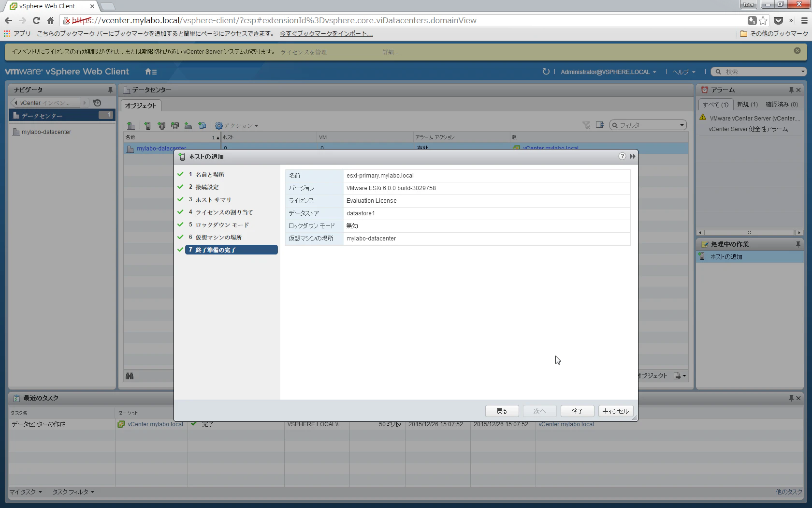Viewport: 812px width, 508px height.
Task: Expand Chrome's extensions overflow chevron
Action: [791, 20]
